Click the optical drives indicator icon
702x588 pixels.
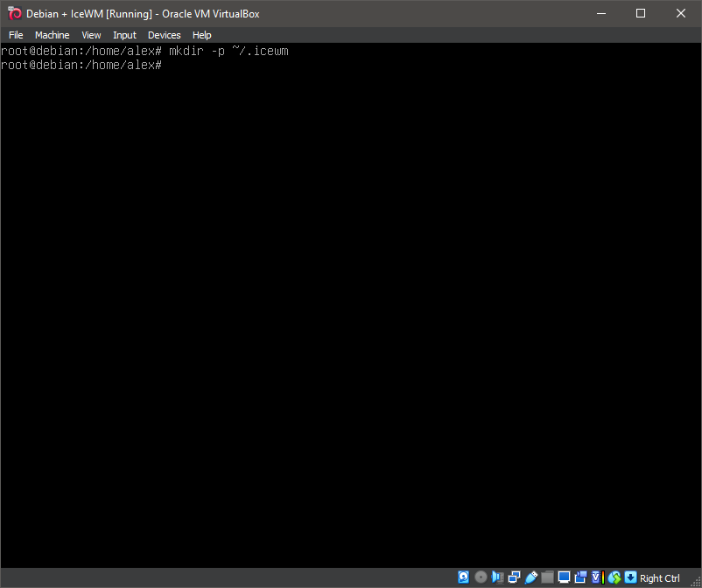[481, 577]
